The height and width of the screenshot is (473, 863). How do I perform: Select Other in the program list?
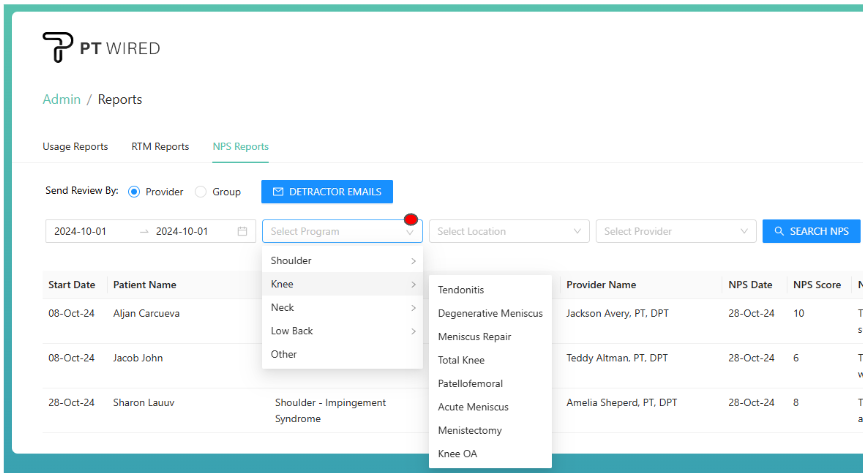coord(284,354)
